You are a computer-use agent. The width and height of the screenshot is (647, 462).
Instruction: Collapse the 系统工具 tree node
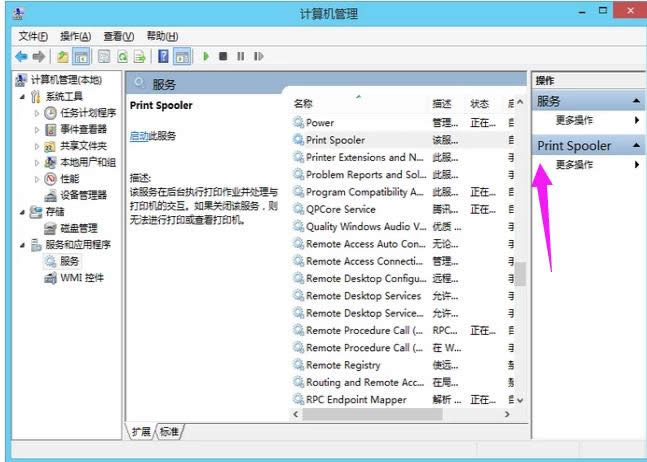pos(22,97)
